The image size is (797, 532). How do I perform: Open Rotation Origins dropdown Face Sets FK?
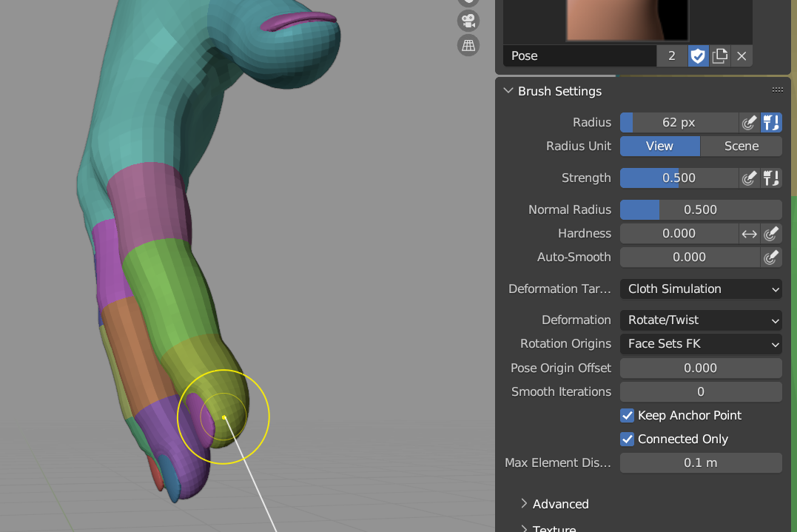click(701, 344)
